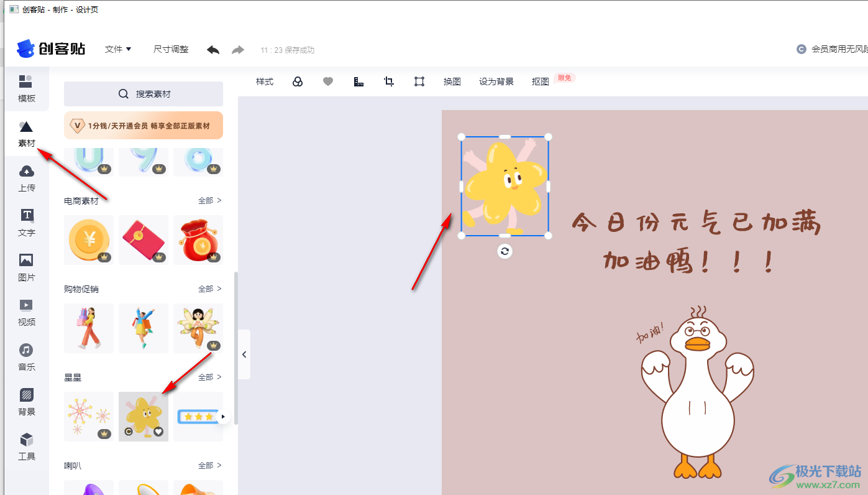
Task: Click the 购物促销 category heading
Action: (81, 289)
